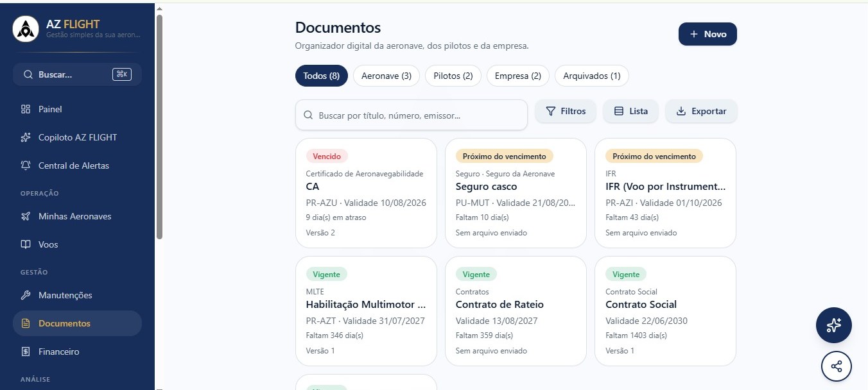Open the Contrato de Rateio card
The height and width of the screenshot is (390, 868).
click(516, 311)
